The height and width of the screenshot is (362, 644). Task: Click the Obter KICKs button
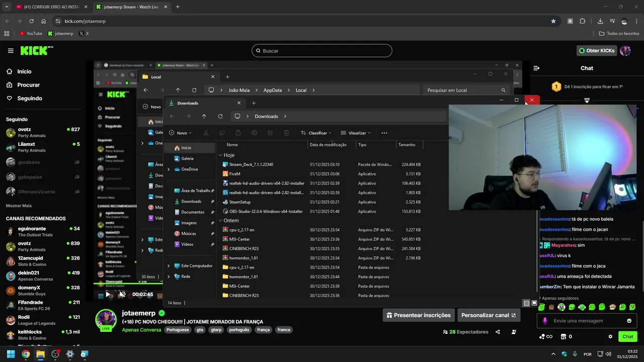(x=597, y=51)
